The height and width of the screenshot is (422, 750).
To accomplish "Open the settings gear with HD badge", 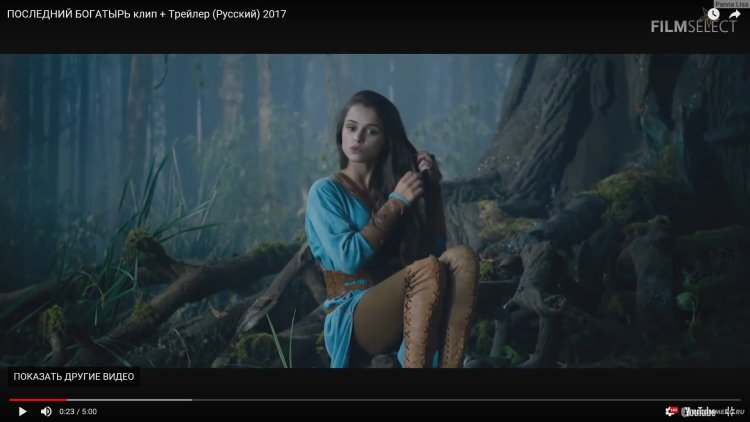I will point(672,411).
